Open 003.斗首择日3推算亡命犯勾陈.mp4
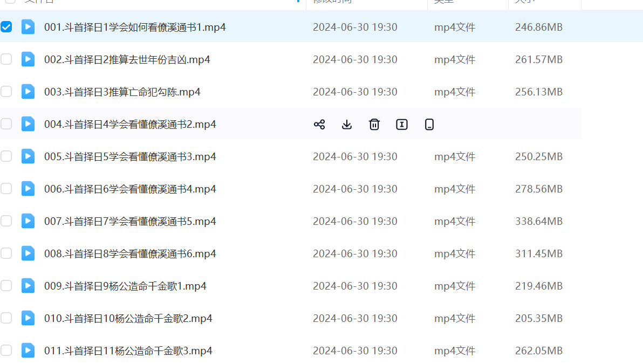Image resolution: width=643 pixels, height=364 pixels. 122,92
